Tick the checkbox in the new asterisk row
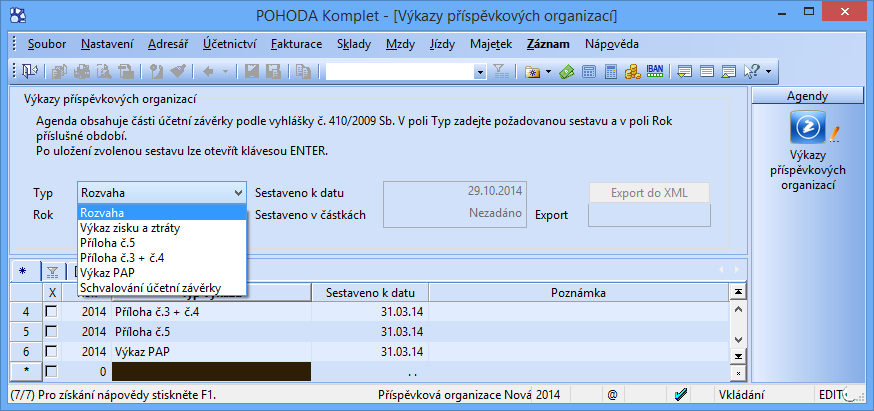The height and width of the screenshot is (411, 874). pyautogui.click(x=51, y=371)
